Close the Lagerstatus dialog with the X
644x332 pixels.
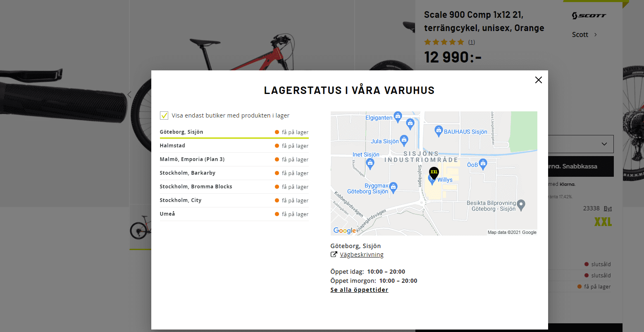pyautogui.click(x=538, y=80)
